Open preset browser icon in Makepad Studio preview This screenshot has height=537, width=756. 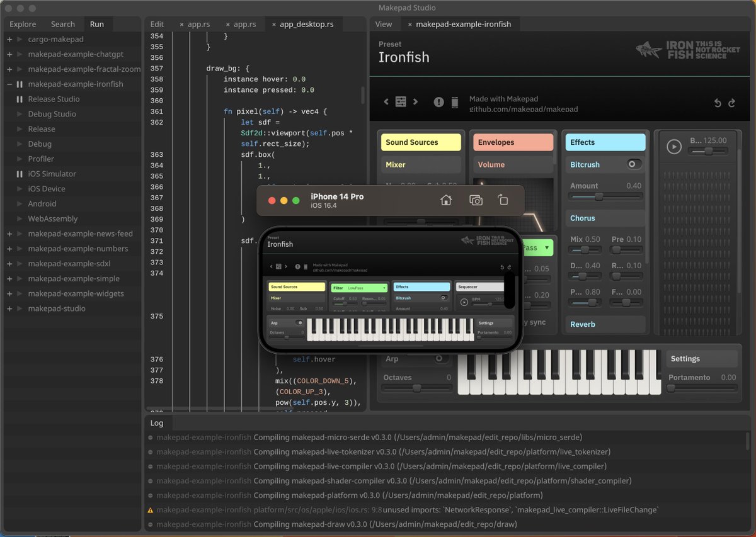point(401,102)
